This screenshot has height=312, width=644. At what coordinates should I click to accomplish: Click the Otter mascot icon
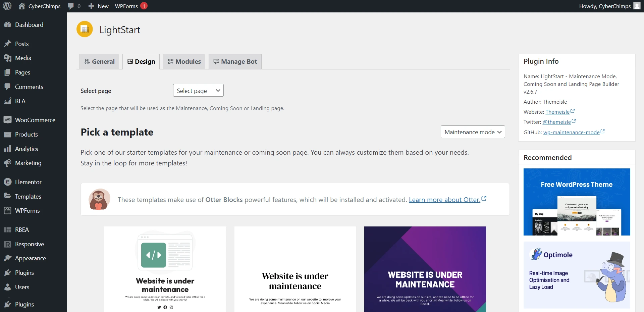pyautogui.click(x=99, y=199)
